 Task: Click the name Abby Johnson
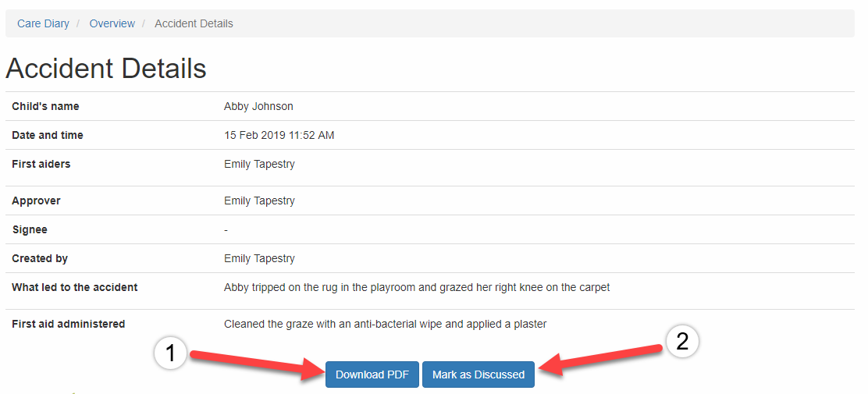pyautogui.click(x=258, y=106)
